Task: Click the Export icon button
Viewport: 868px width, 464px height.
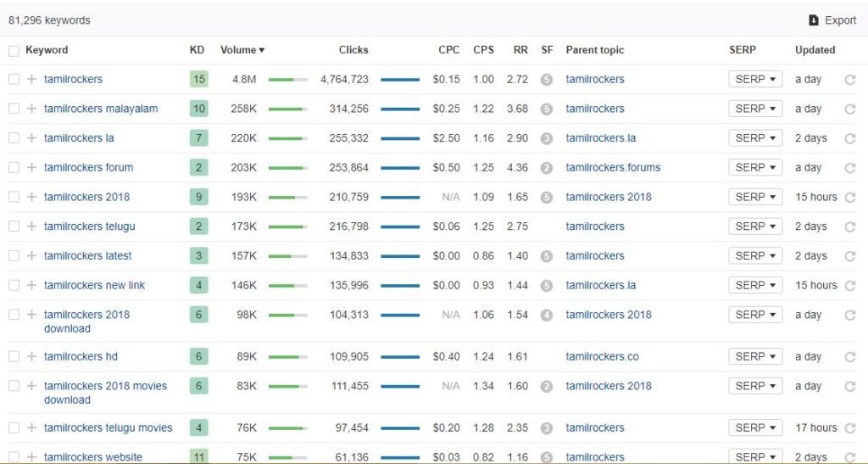Action: (x=813, y=20)
